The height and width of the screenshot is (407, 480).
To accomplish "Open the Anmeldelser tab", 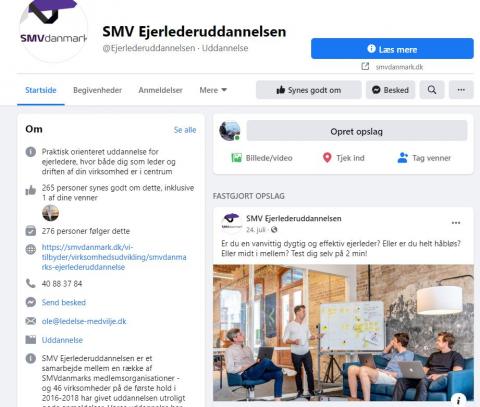I will click(x=160, y=90).
